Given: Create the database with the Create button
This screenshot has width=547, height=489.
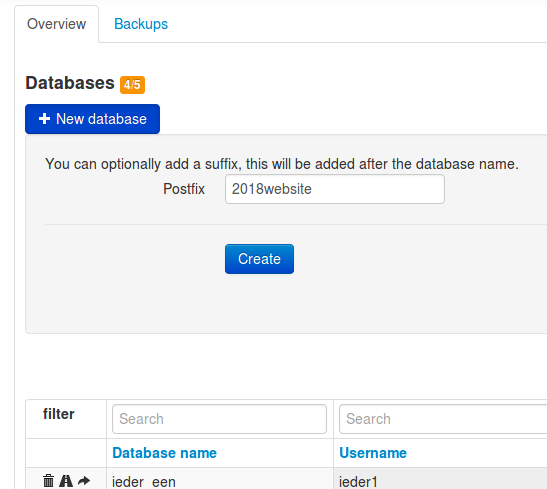Looking at the screenshot, I should [x=259, y=259].
